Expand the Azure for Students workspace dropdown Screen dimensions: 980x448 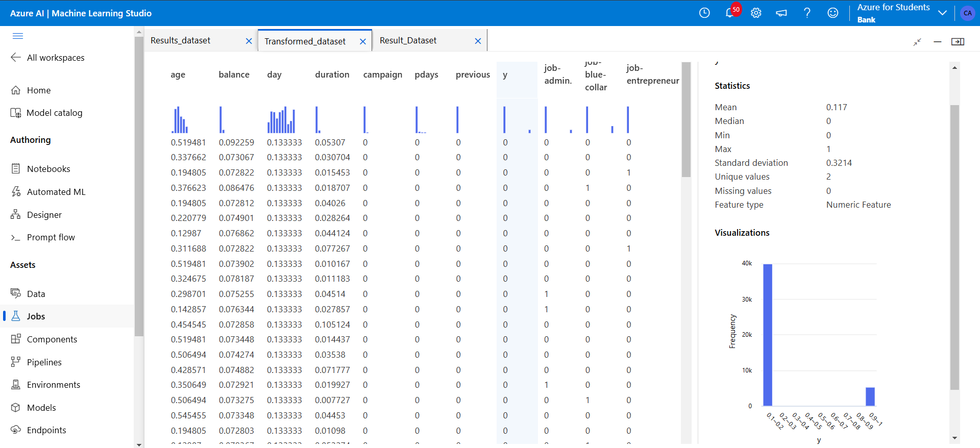(x=942, y=13)
